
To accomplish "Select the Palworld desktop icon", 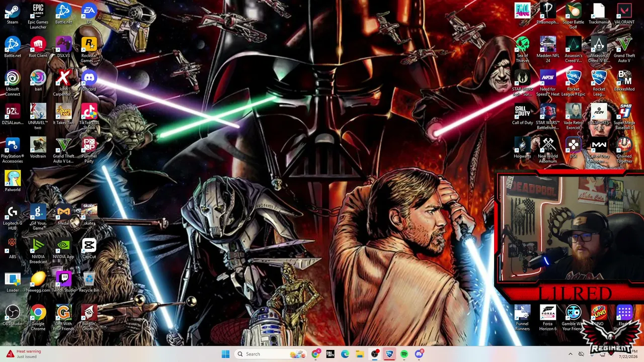I will pos(13,182).
